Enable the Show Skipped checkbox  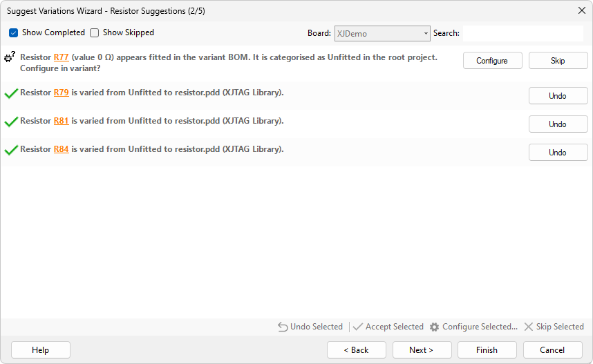(95, 33)
